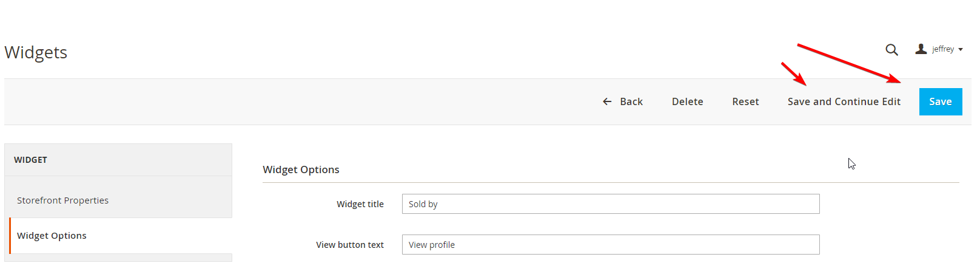
Task: Open the jeffrey account name menu
Action: (x=943, y=49)
